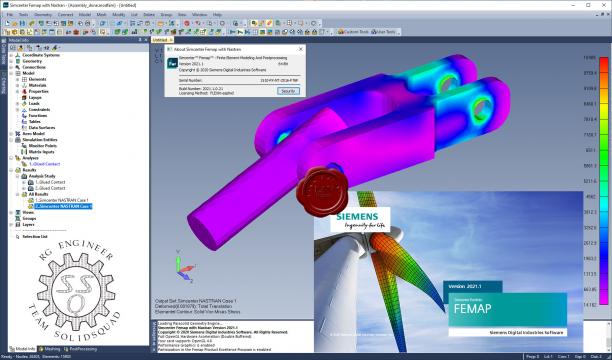
Task: Click 'Prop: 0' in status bar
Action: tap(532, 356)
